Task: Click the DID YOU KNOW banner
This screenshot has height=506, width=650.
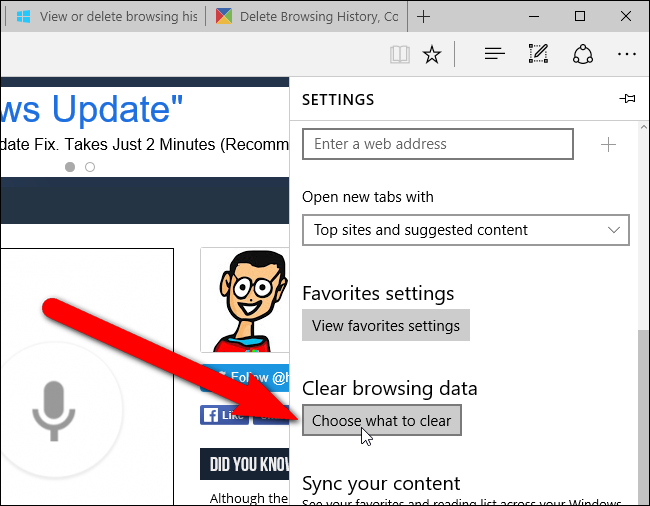Action: [x=245, y=464]
